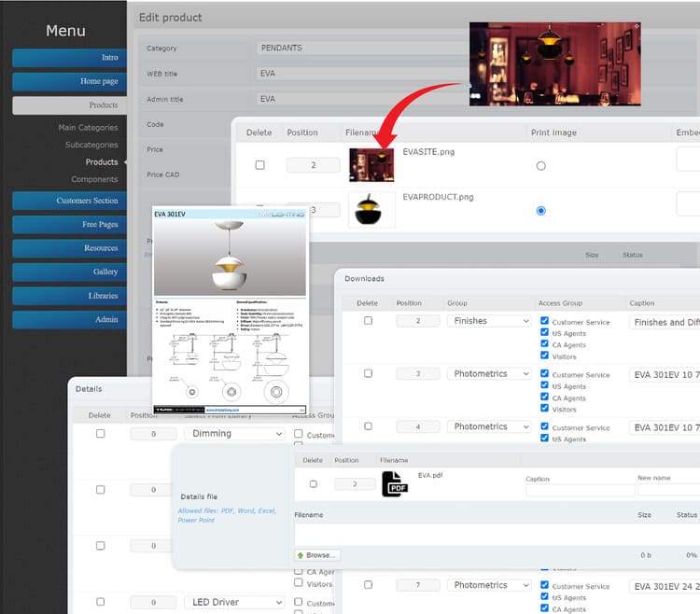Open the Photometrics dropdown at position 3

point(489,374)
